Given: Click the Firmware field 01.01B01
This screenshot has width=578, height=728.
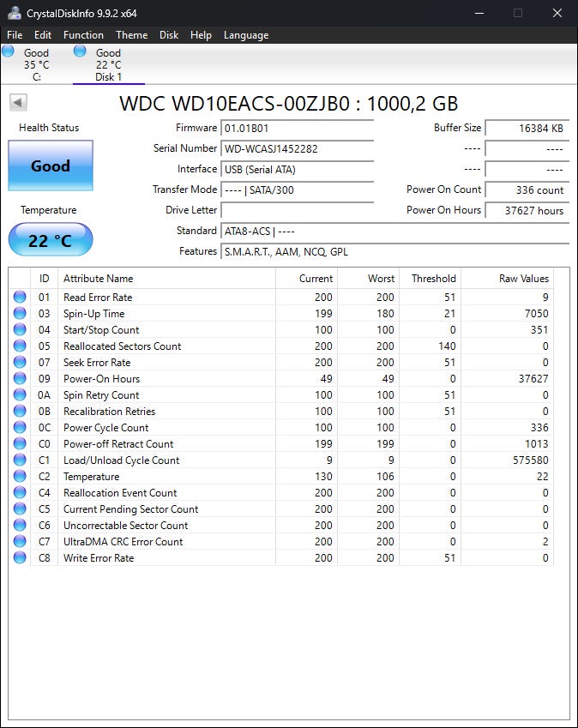Looking at the screenshot, I should coord(297,128).
